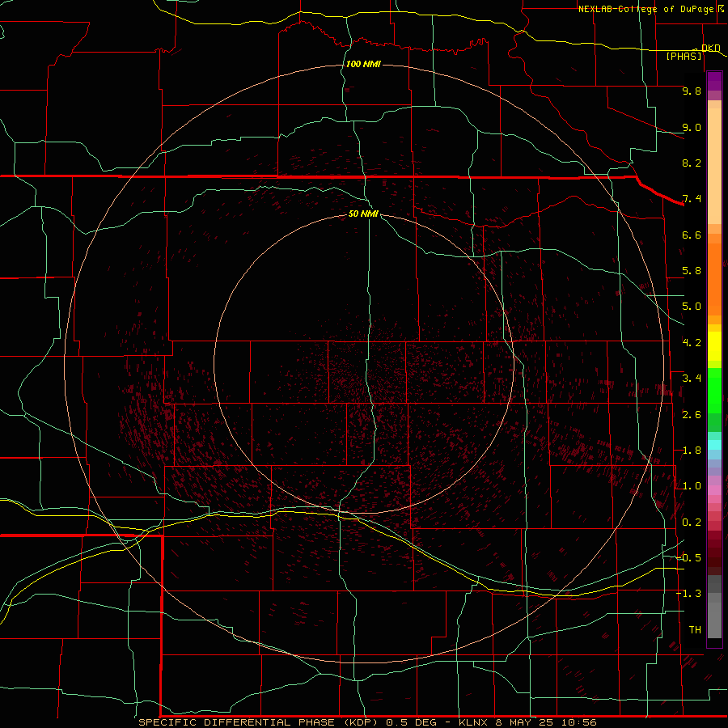Click the 9.0 color scale value
728x728 pixels.
click(x=692, y=127)
